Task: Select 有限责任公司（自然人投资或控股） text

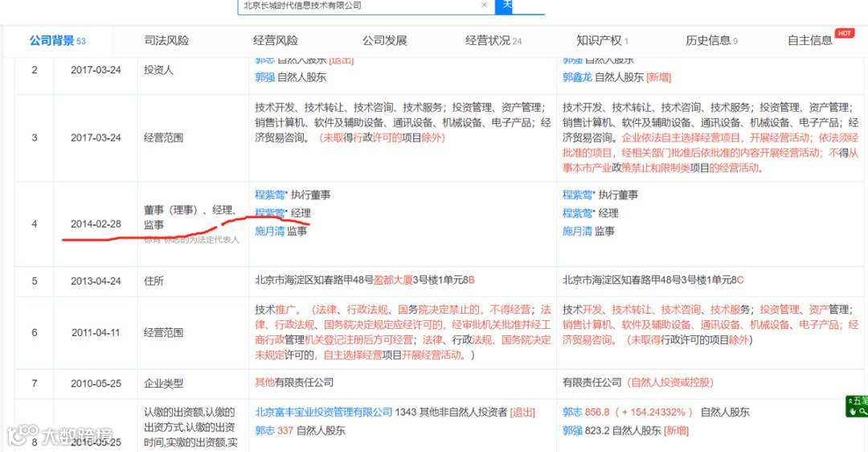Action: tap(638, 382)
